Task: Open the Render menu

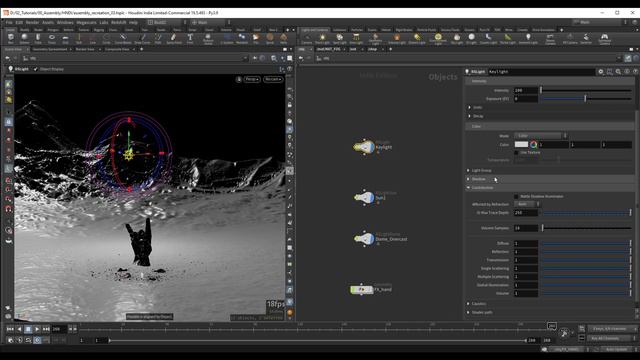Action: click(x=32, y=22)
